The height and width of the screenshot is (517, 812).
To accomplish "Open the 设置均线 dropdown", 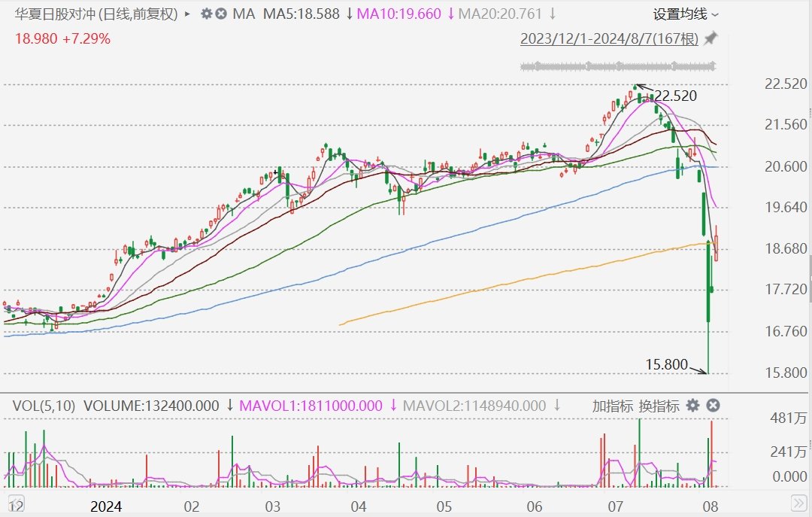I will [x=685, y=14].
